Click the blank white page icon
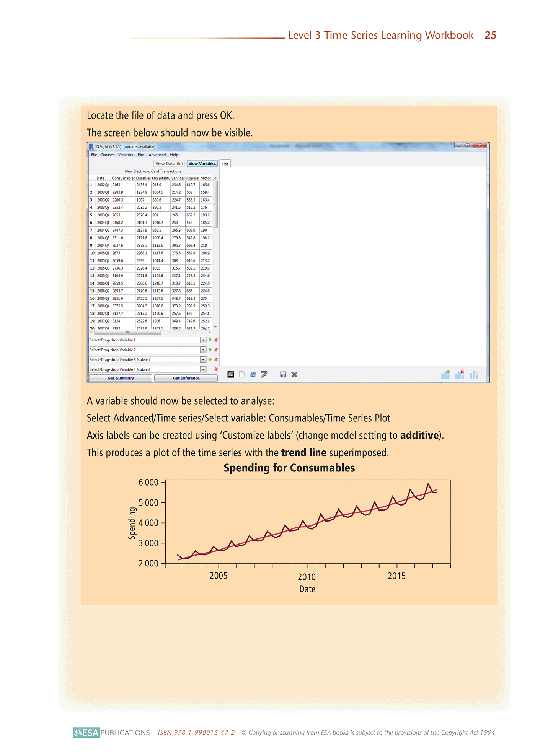This screenshot has width=553, height=756. [242, 375]
